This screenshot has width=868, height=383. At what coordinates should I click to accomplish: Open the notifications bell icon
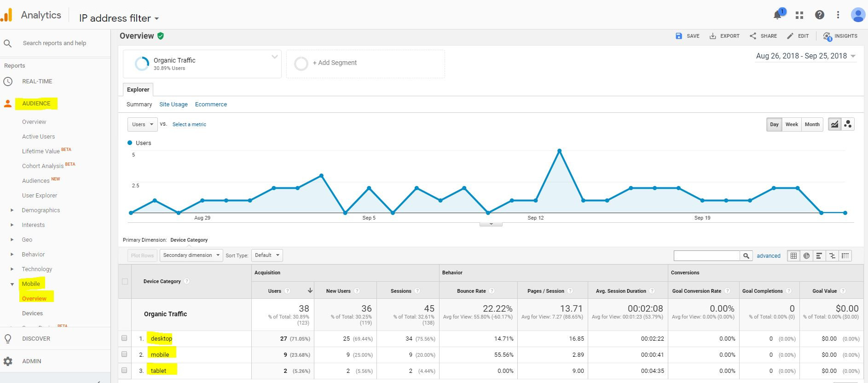[777, 15]
